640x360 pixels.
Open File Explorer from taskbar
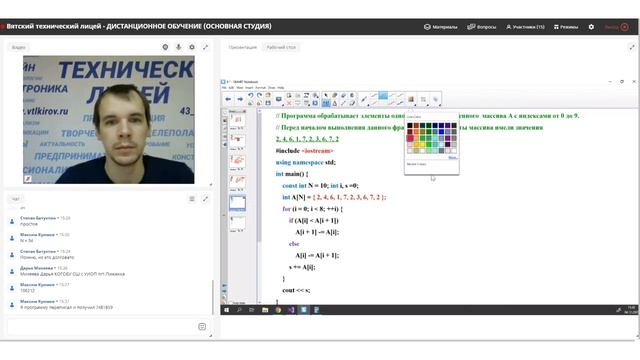click(x=265, y=310)
